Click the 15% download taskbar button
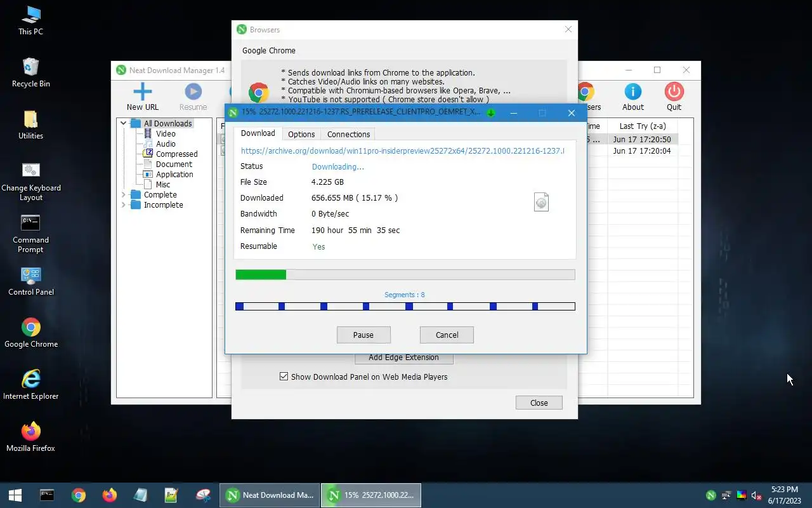The width and height of the screenshot is (812, 508). coord(371,495)
